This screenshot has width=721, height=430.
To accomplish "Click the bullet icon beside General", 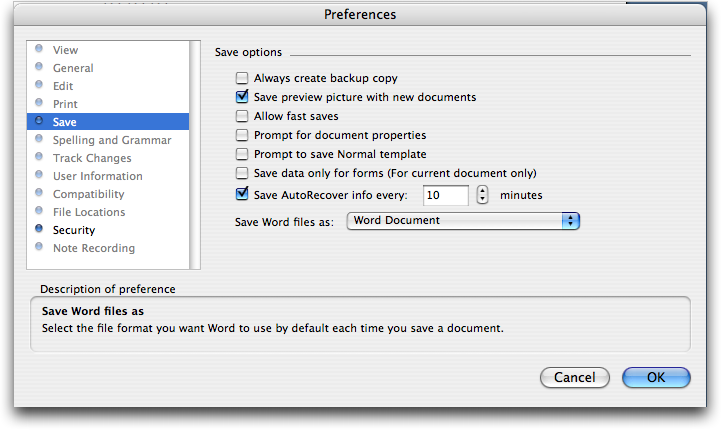I will pyautogui.click(x=39, y=67).
